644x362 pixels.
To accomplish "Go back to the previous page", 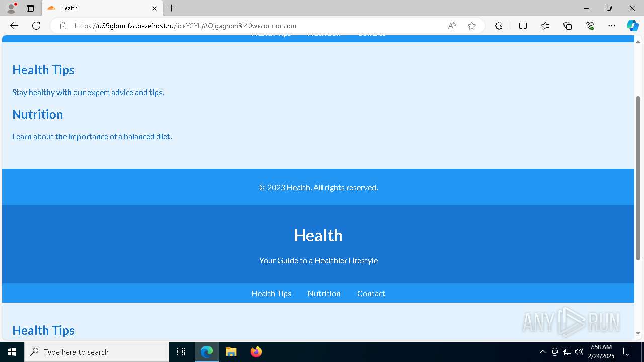I will point(14,26).
